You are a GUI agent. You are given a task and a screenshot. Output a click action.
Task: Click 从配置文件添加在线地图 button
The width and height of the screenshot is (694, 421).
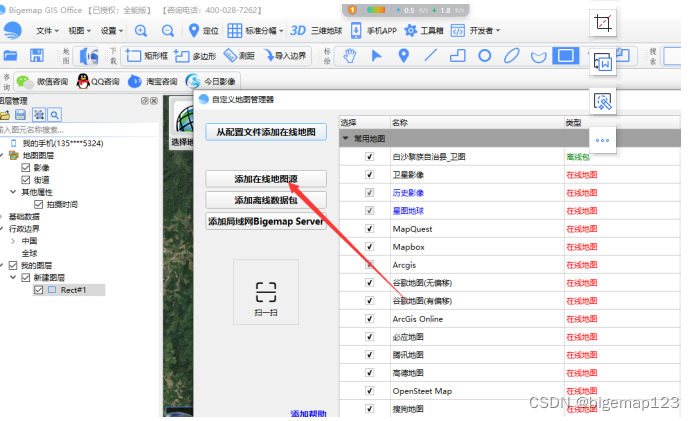point(266,132)
